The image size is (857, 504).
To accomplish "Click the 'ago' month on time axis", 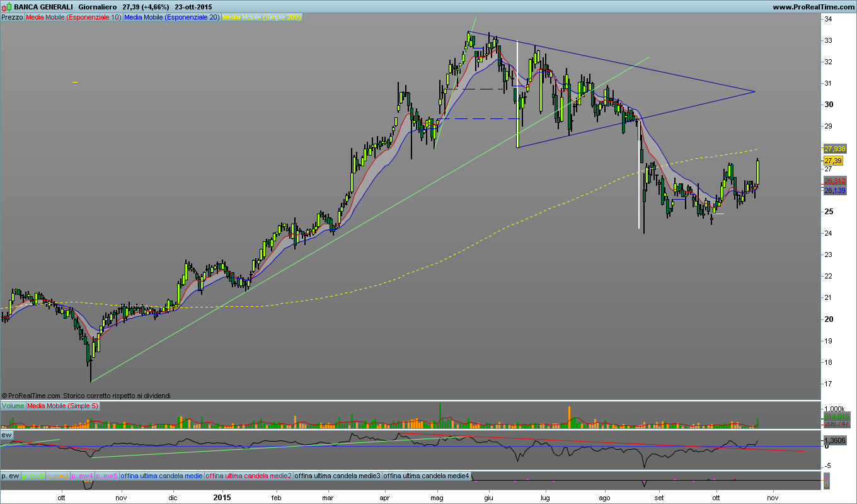I will (x=605, y=498).
